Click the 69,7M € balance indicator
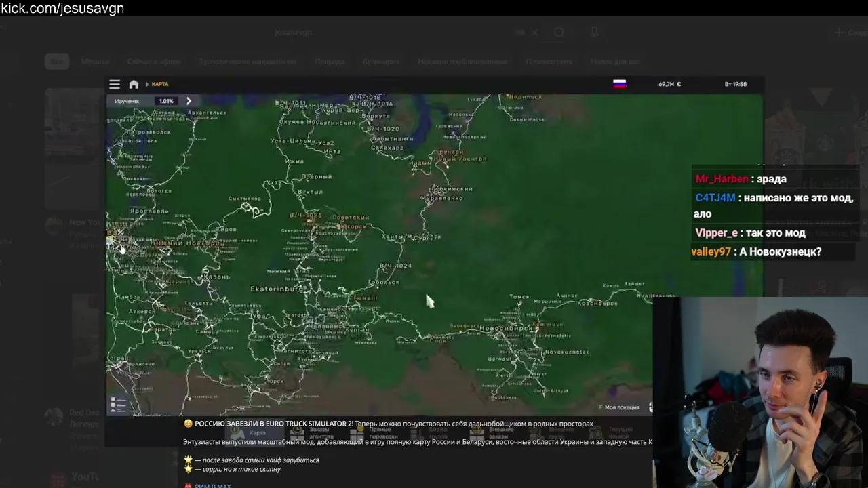 point(669,84)
